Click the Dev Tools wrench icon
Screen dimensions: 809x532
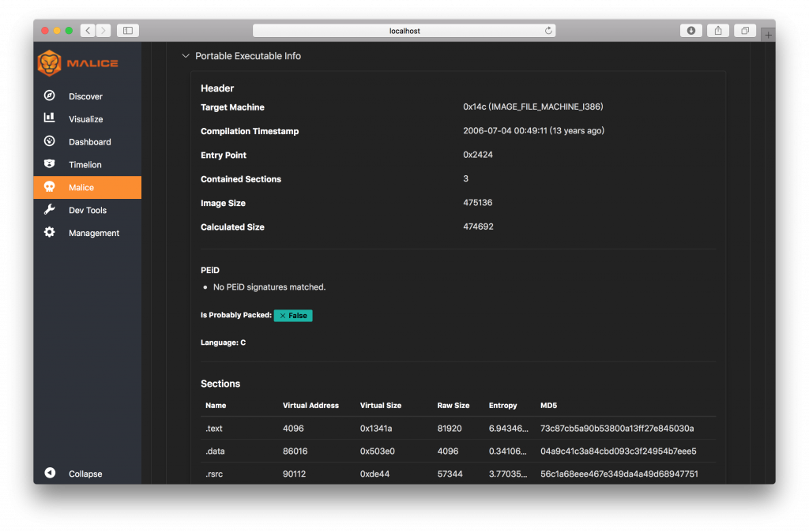coord(50,209)
